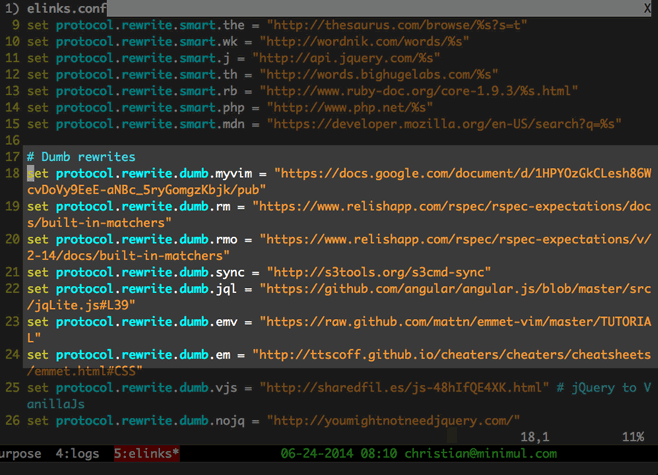The image size is (658, 475).
Task: Click the 'sync' key on line 21
Action: pyautogui.click(x=230, y=272)
